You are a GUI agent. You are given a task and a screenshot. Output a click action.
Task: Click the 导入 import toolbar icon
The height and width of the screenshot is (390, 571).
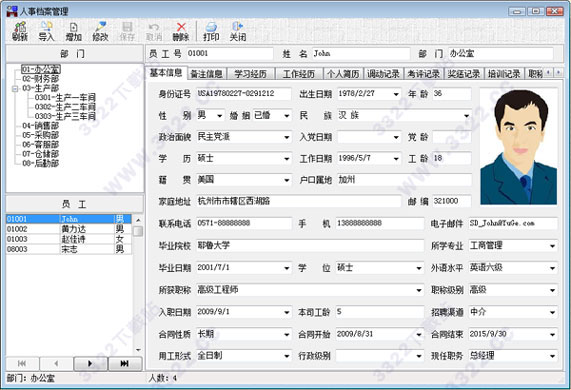[46, 31]
